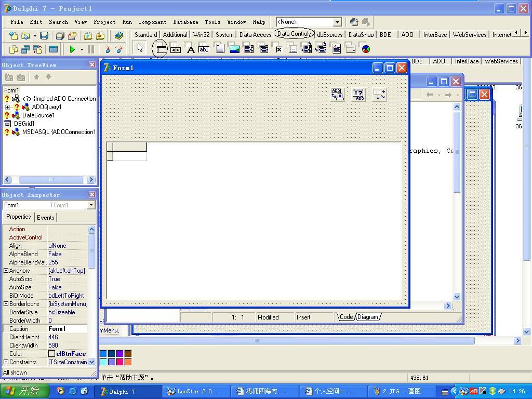Open the Form1 object selector dropdown

(91, 205)
